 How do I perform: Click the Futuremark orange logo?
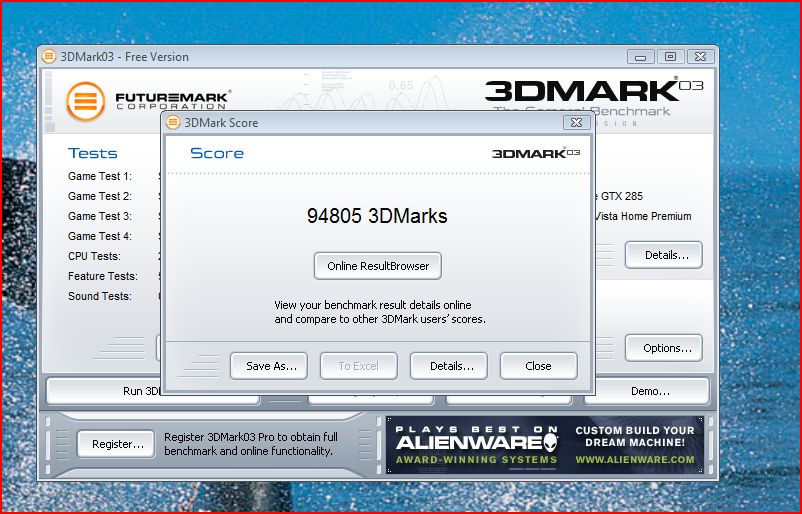(85, 101)
